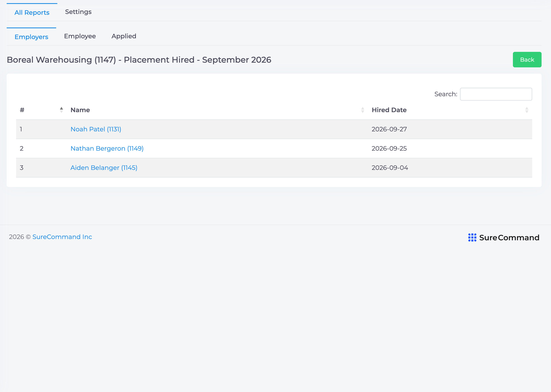Open the All Reports tab
Image resolution: width=551 pixels, height=392 pixels.
point(32,12)
